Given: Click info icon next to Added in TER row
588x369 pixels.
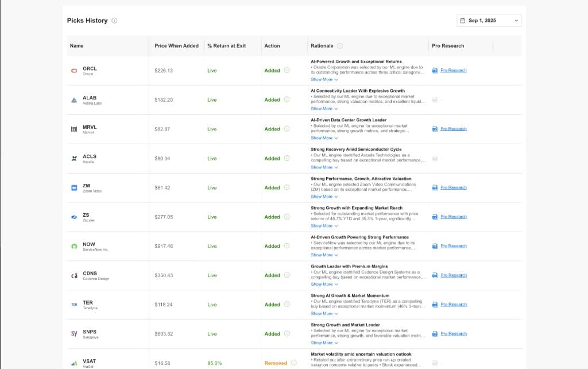Looking at the screenshot, I should (287, 304).
